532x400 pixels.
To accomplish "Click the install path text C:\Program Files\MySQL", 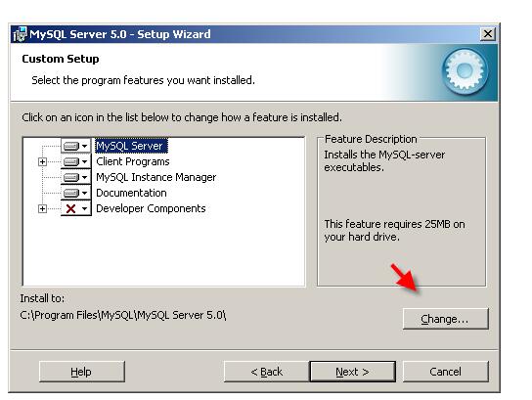I will click(123, 315).
